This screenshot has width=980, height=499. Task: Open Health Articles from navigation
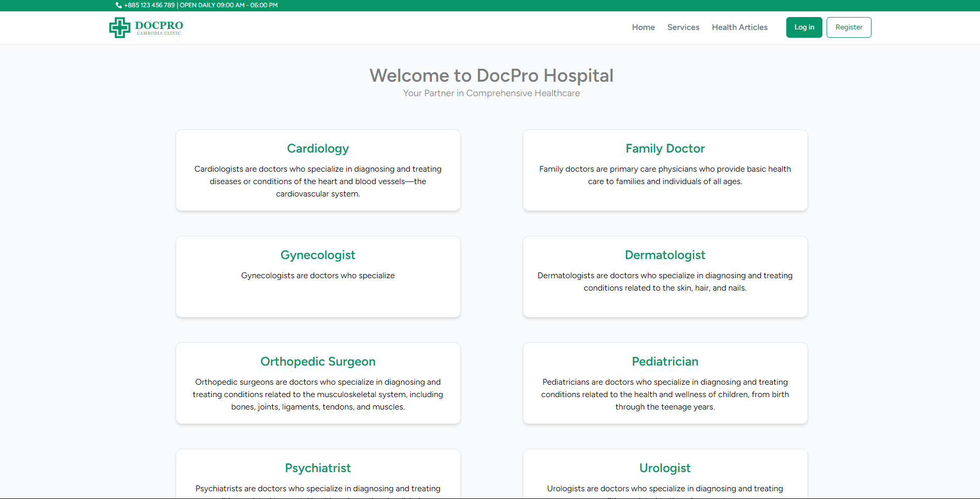pos(739,27)
